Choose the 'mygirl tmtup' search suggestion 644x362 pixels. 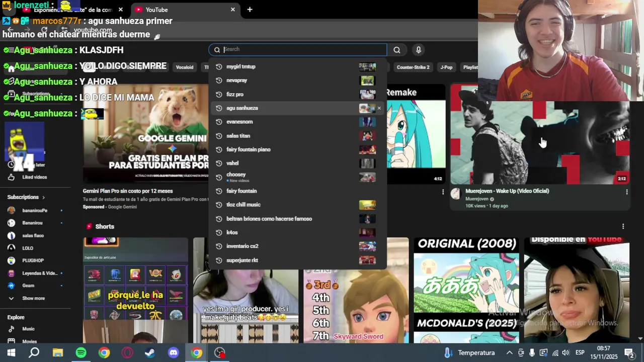297,66
